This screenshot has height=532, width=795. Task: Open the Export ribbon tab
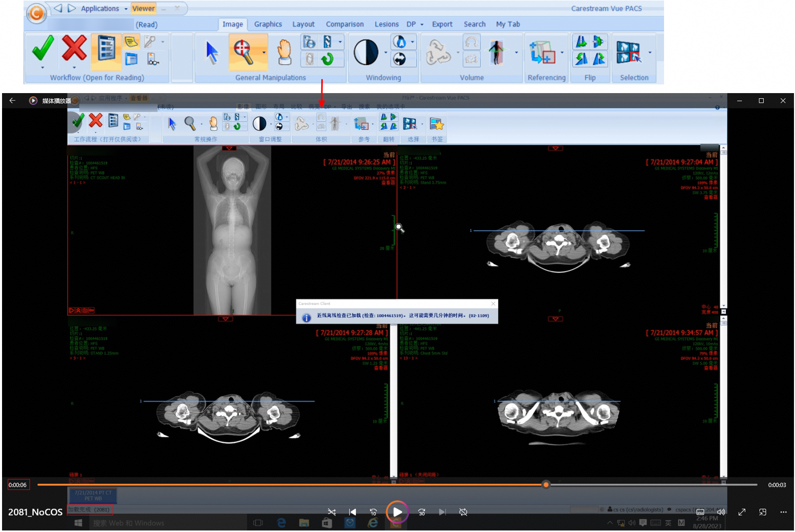point(442,24)
